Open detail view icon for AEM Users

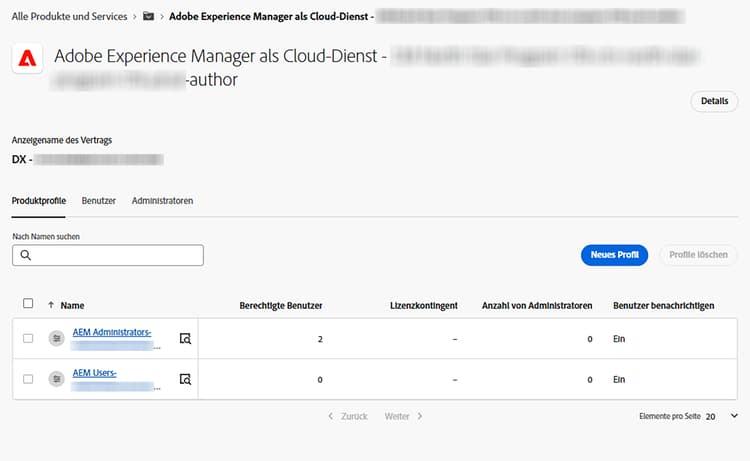pos(185,379)
